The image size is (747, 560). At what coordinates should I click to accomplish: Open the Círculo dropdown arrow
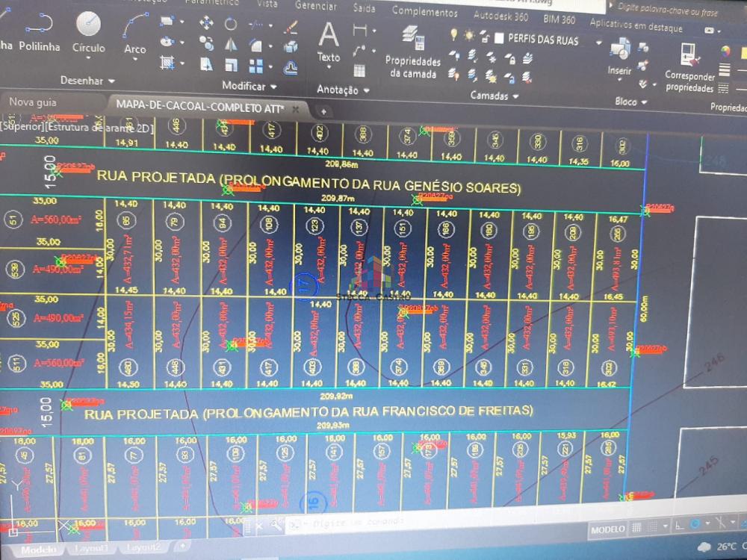pos(89,58)
